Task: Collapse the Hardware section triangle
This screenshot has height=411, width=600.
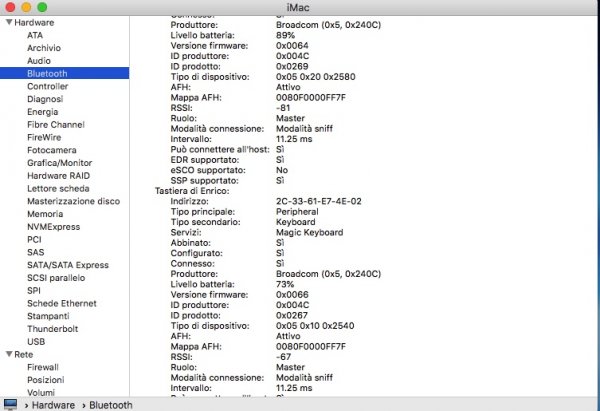Action: 9,22
